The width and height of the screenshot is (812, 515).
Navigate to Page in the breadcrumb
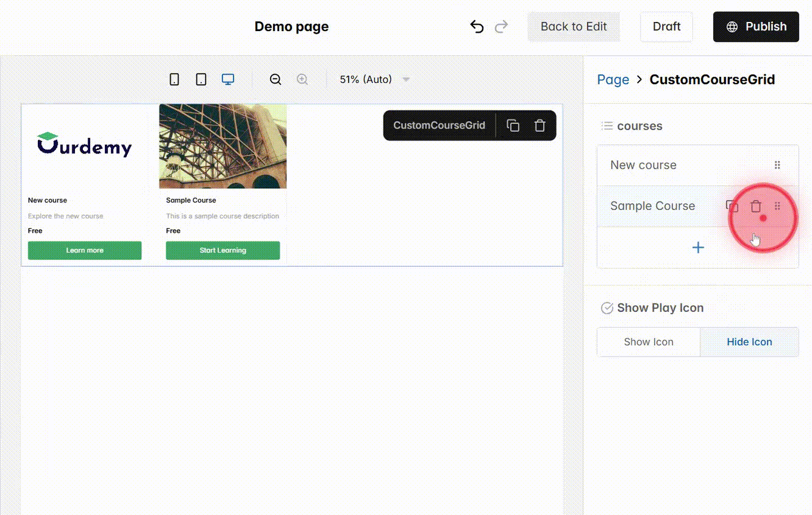pos(613,80)
